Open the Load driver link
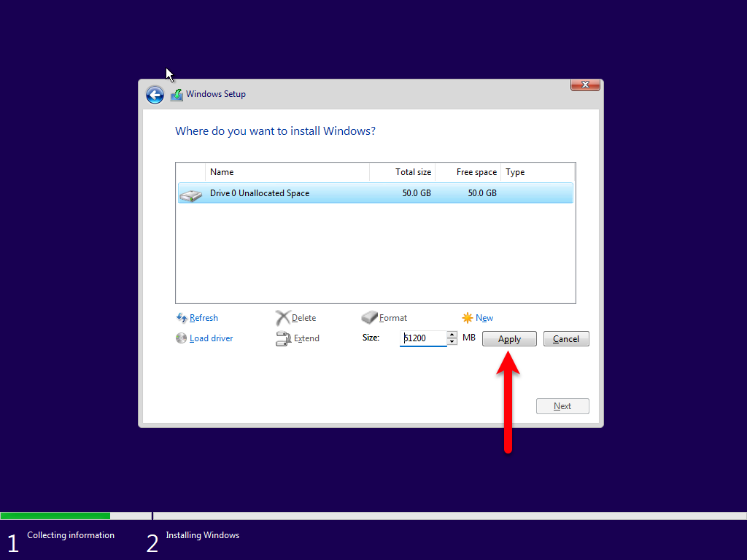Image resolution: width=747 pixels, height=560 pixels. tap(211, 338)
